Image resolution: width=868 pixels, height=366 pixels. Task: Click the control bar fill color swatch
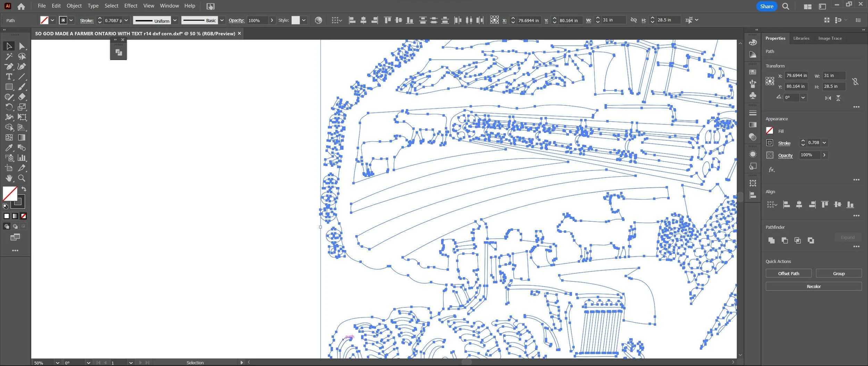[44, 20]
